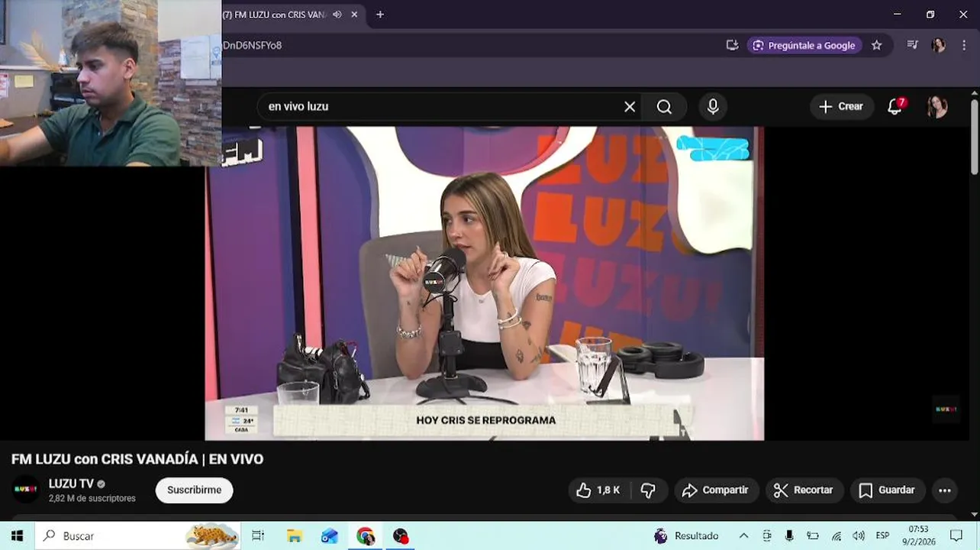Click the YouTube search magnifier button
The width and height of the screenshot is (980, 550).
665,106
